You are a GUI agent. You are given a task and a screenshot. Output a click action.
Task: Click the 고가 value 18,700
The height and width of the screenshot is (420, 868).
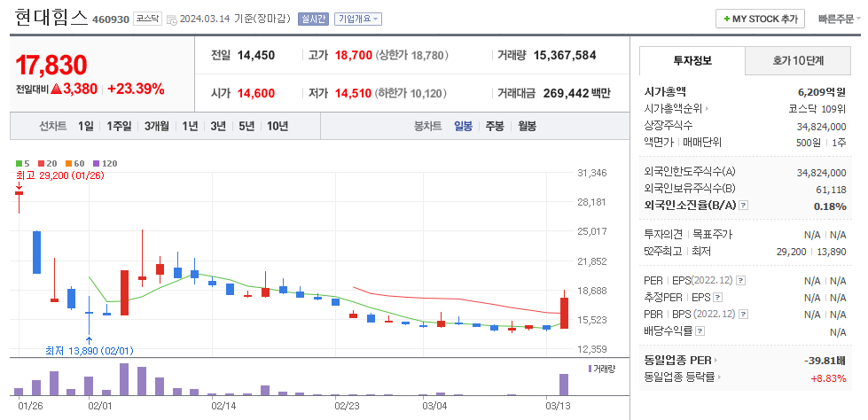(353, 55)
